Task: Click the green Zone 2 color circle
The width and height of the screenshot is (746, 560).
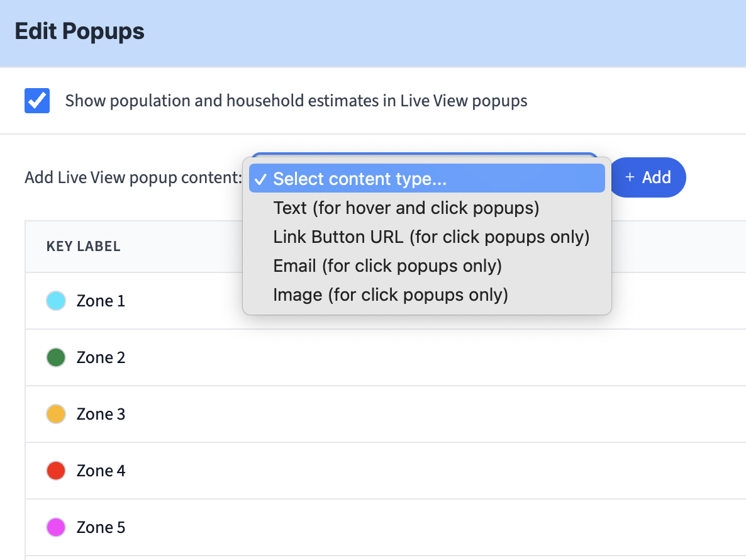Action: [x=56, y=357]
